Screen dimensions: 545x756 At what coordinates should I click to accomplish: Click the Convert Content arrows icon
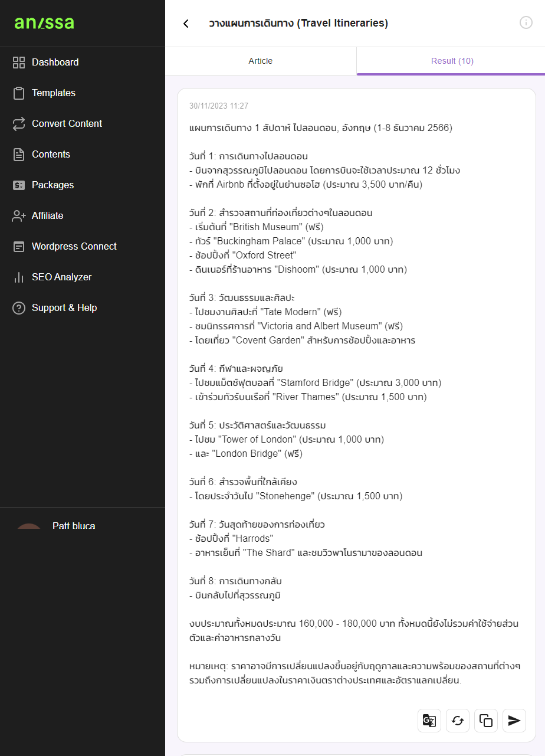(x=19, y=123)
